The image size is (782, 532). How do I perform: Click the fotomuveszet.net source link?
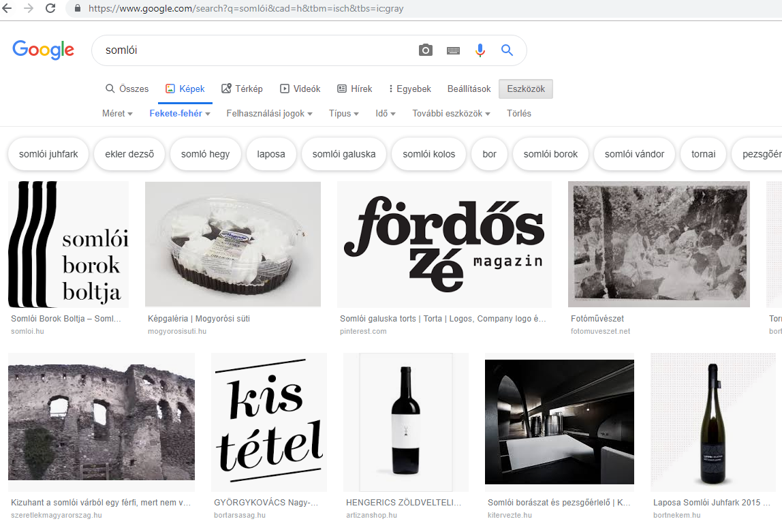601,331
